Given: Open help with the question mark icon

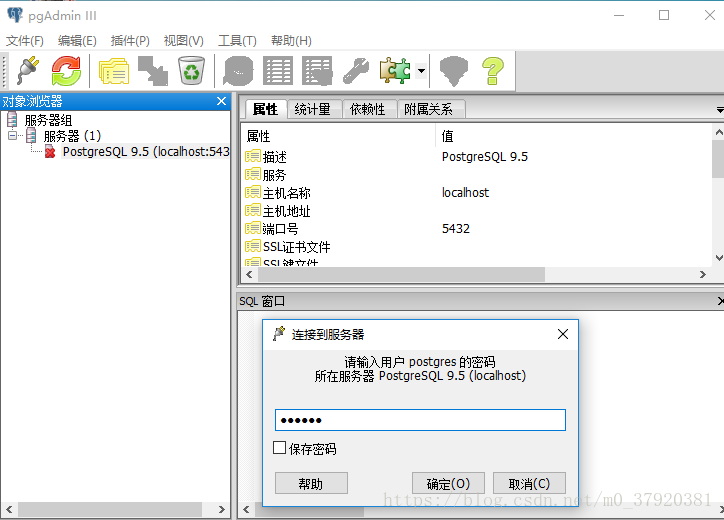Looking at the screenshot, I should tap(493, 71).
